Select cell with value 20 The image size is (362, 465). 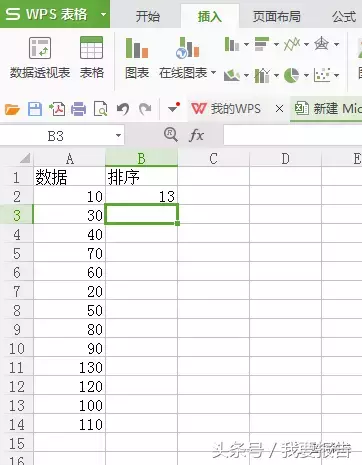[x=69, y=291]
